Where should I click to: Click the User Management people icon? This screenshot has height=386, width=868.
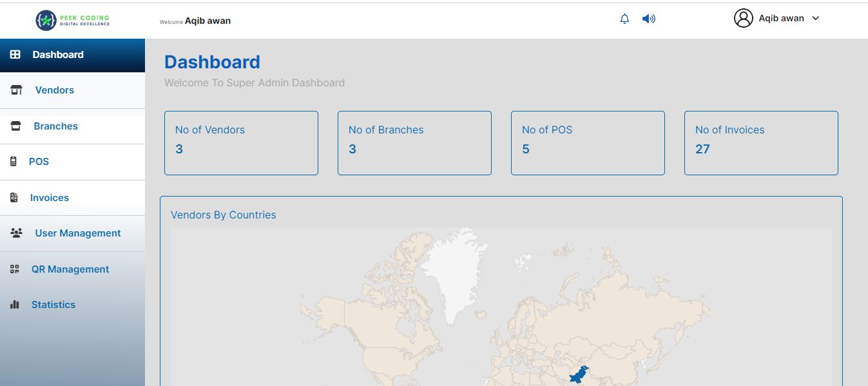17,233
